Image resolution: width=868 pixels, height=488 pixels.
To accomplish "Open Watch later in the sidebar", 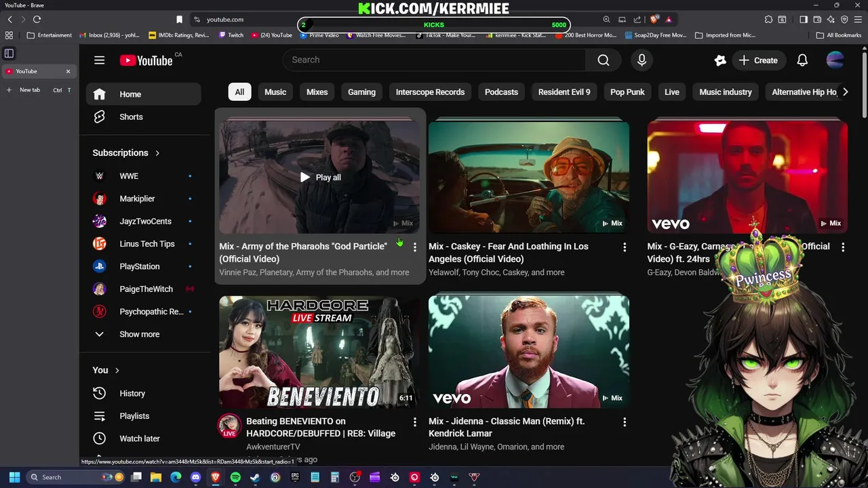I will tap(143, 439).
